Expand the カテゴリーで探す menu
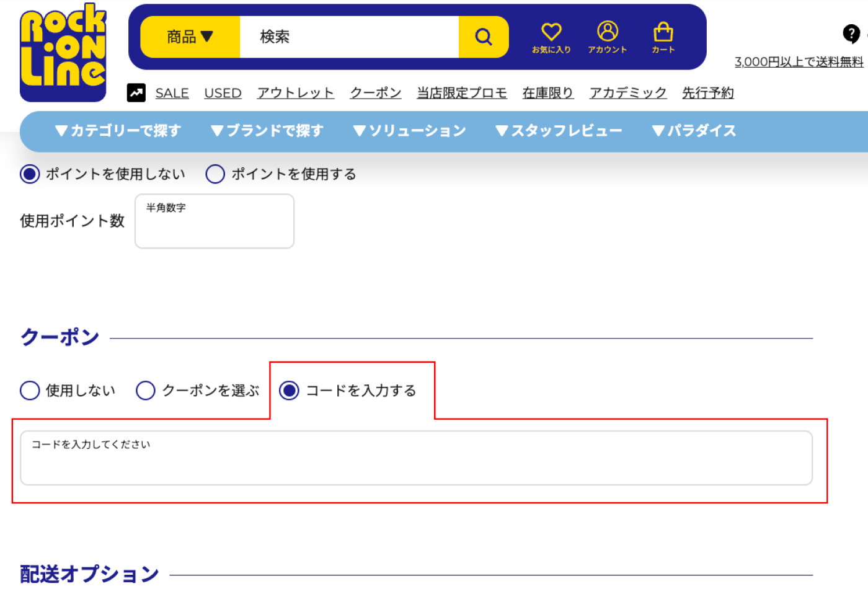The width and height of the screenshot is (868, 594). (118, 131)
